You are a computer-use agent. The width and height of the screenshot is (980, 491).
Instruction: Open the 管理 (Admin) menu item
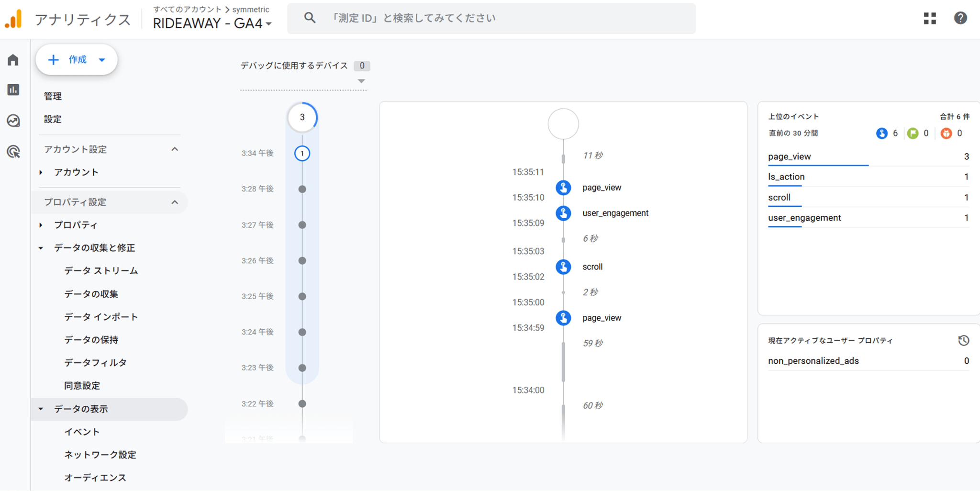pyautogui.click(x=53, y=96)
